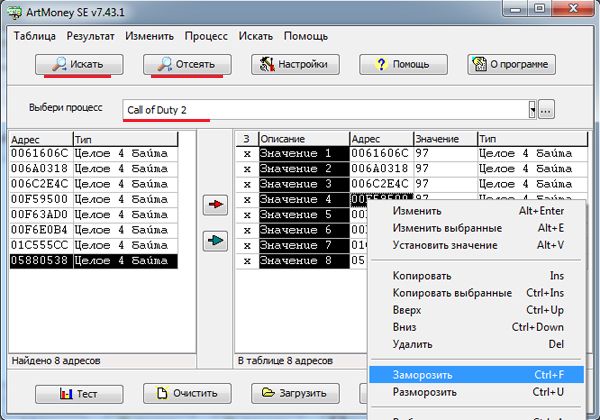600x420 pixels.
Task: Select address 006A0318 in left list
Action: [40, 169]
